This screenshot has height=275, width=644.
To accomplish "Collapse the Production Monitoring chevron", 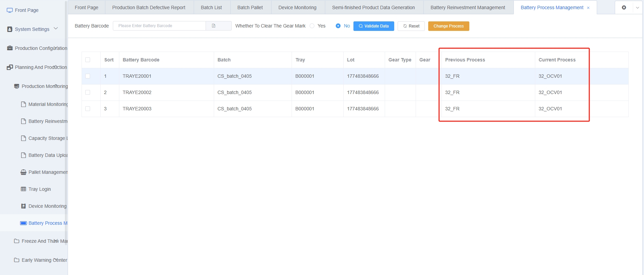I will 56,86.
